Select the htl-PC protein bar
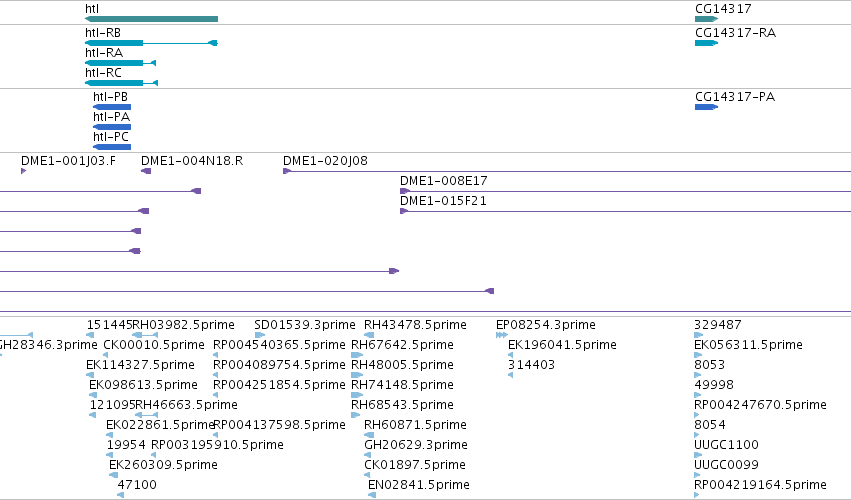Screen dimensions: 851x500 pyautogui.click(x=112, y=147)
